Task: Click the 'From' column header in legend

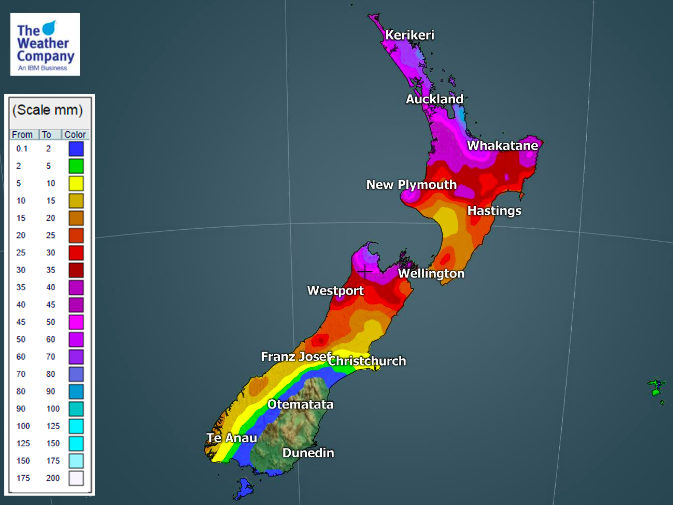Action: click(x=22, y=134)
